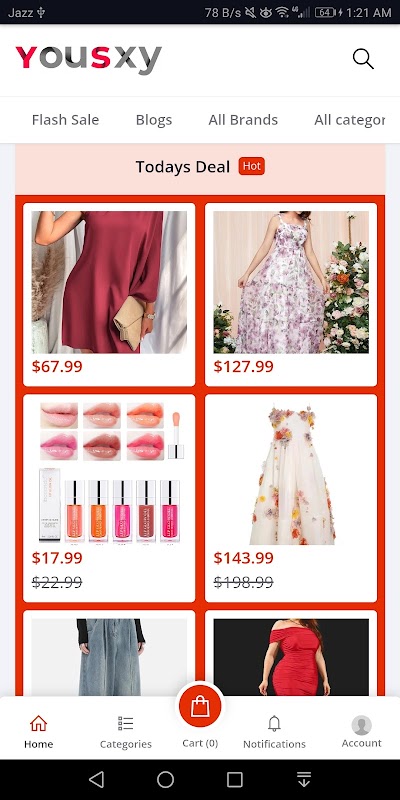Viewport: 400px width, 800px height.
Task: View the floral dress priced $127.99
Action: click(x=291, y=294)
